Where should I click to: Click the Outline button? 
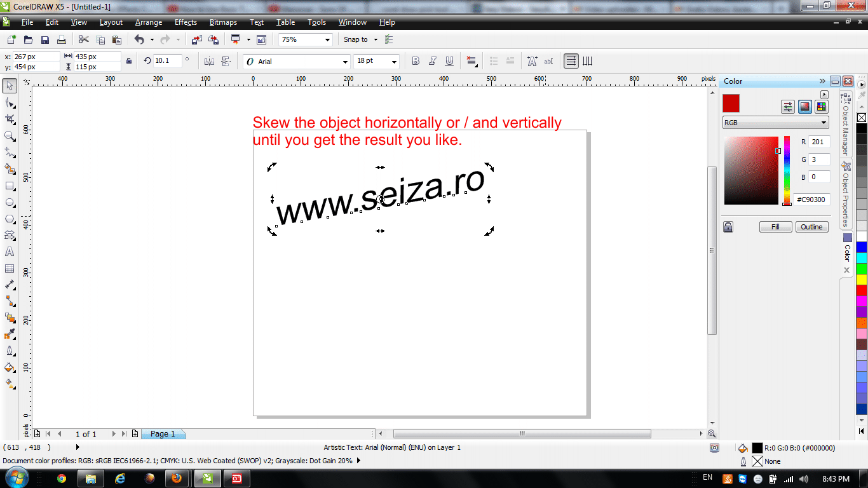point(811,227)
